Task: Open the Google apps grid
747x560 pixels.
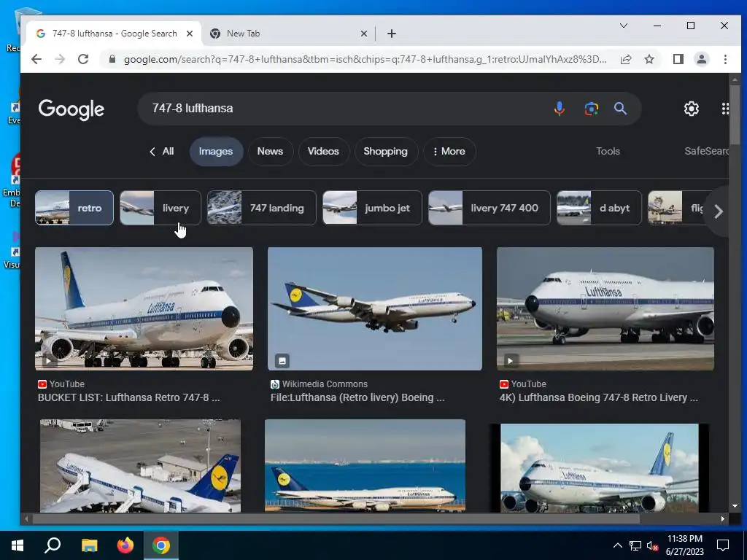Action: tap(724, 109)
